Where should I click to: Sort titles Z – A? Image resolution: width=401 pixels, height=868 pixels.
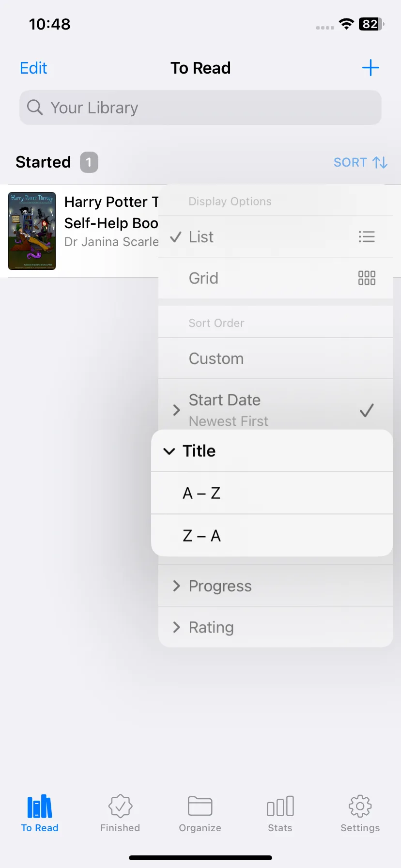(x=272, y=536)
